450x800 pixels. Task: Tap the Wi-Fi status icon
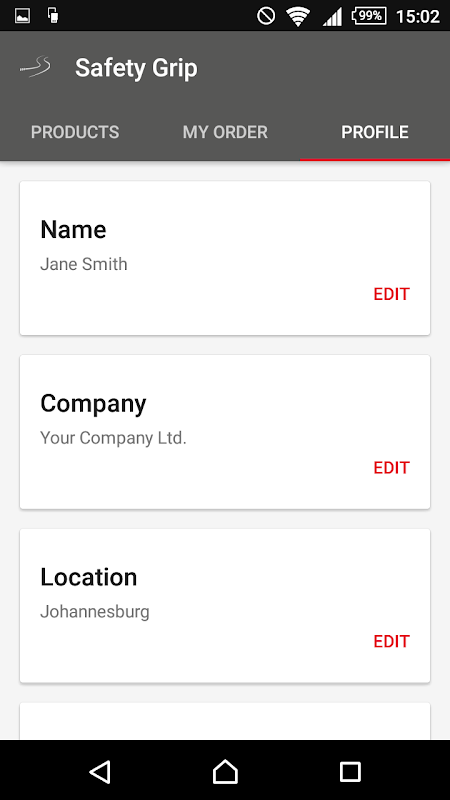[x=298, y=16]
